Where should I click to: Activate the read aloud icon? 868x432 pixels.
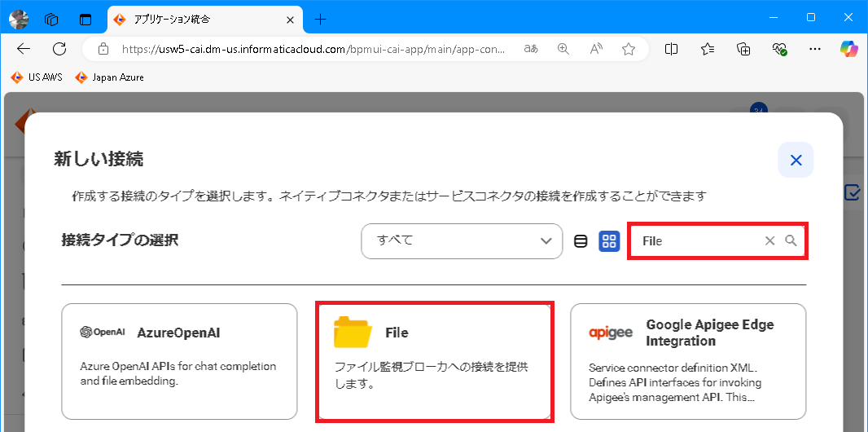[596, 49]
